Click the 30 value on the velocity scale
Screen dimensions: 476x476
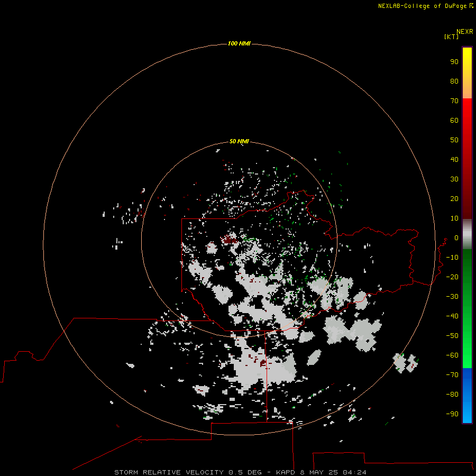454,179
